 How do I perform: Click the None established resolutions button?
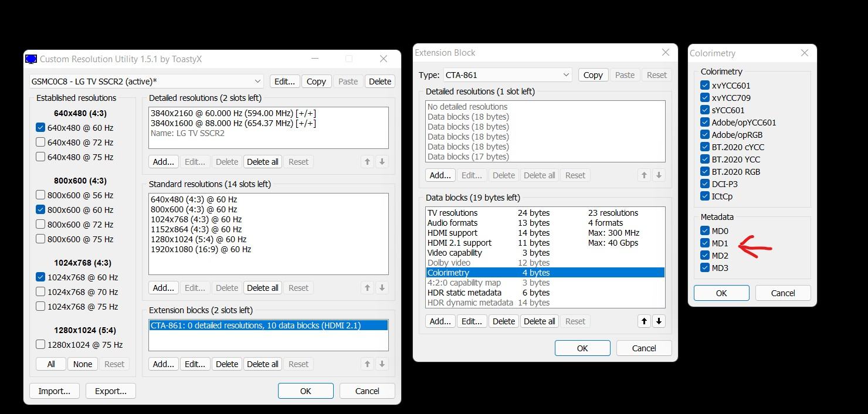83,364
